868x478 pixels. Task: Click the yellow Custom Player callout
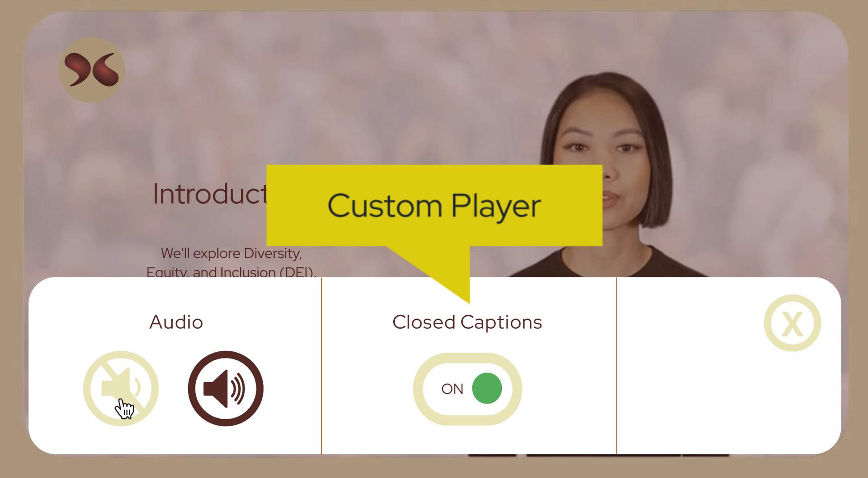tap(434, 206)
